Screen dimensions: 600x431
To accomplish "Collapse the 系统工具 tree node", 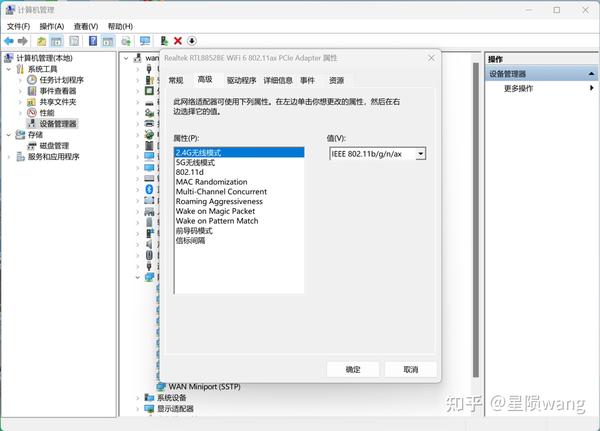I will pyautogui.click(x=9, y=69).
